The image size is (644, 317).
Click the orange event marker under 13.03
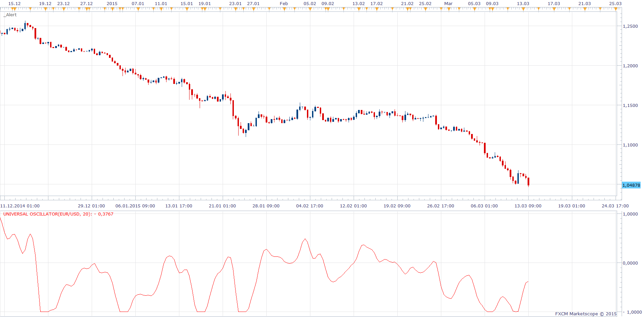523,9
